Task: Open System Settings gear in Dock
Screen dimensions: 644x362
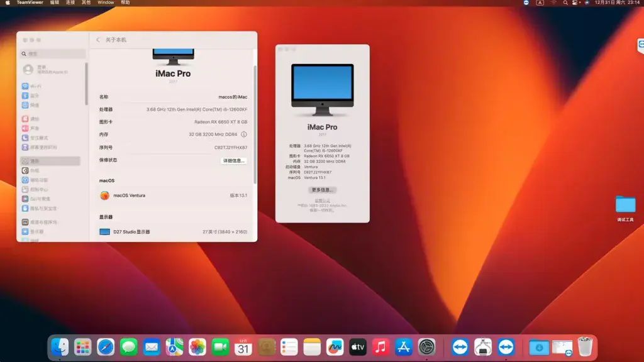Action: pyautogui.click(x=427, y=347)
